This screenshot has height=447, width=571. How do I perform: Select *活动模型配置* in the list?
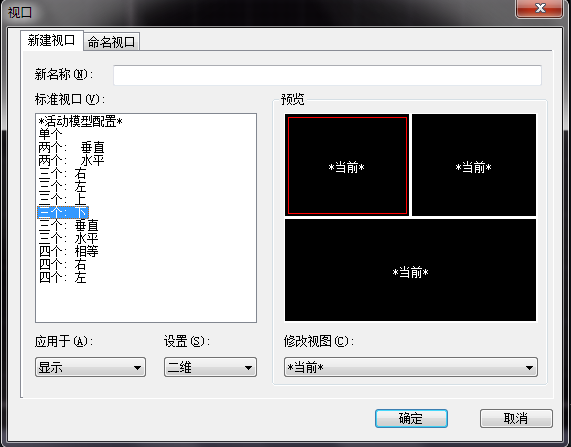(80, 121)
